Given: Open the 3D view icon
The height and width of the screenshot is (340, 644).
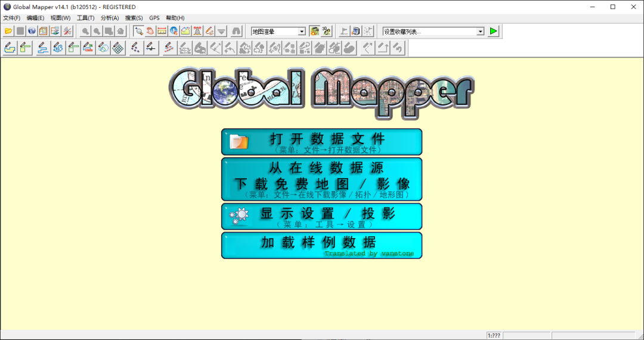Looking at the screenshot, I should (327, 31).
